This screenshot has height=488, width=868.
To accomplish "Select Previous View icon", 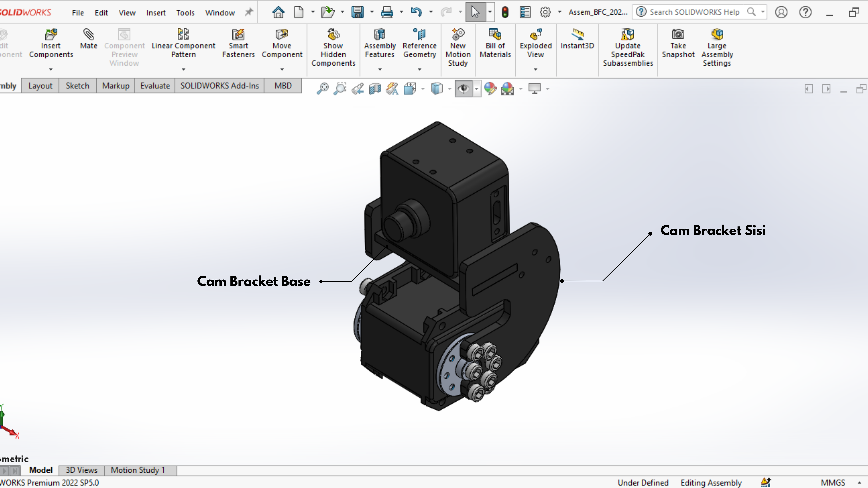I will click(x=357, y=89).
